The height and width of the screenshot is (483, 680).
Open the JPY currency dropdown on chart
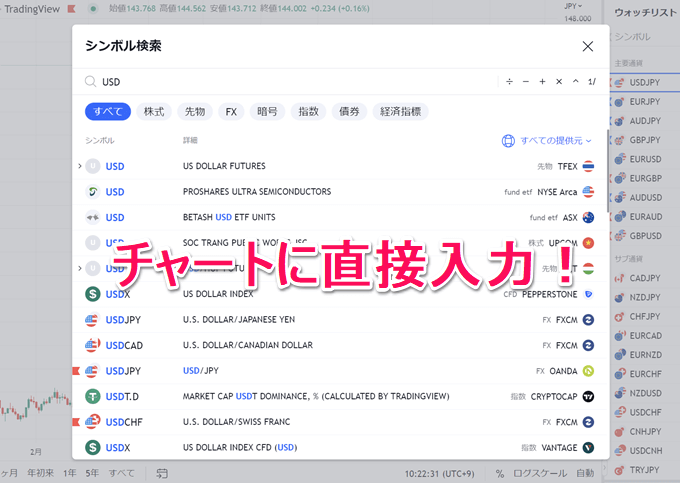coord(573,6)
